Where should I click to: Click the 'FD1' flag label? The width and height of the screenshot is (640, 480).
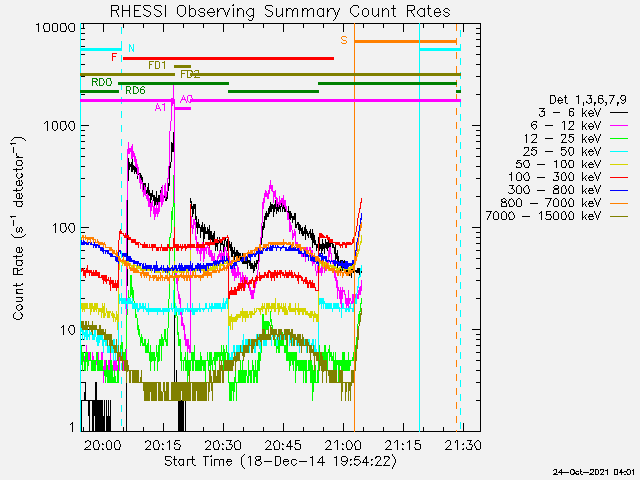157,65
